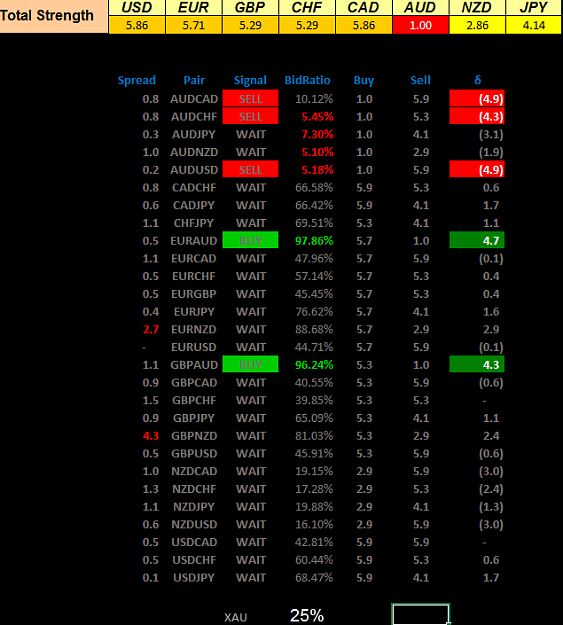Select the GBPCHF pair cell
The width and height of the screenshot is (563, 625).
[x=194, y=400]
